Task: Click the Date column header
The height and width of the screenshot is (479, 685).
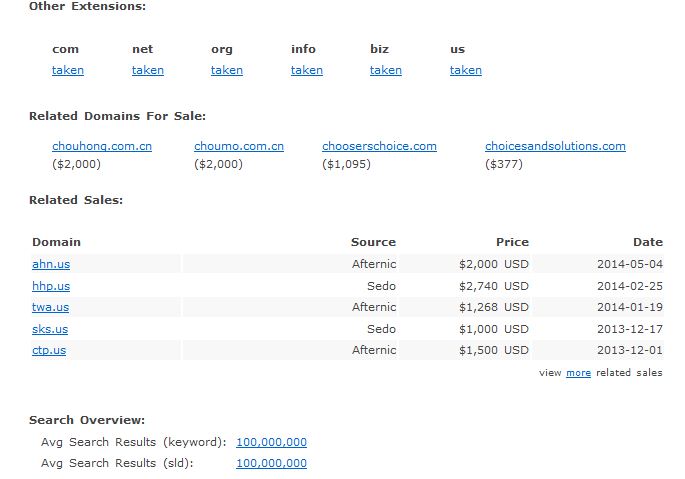Action: [647, 242]
